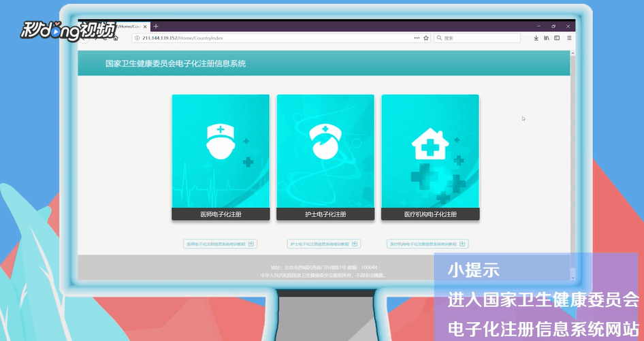Open the Firefox hamburger menu
This screenshot has height=341, width=644.
[569, 38]
